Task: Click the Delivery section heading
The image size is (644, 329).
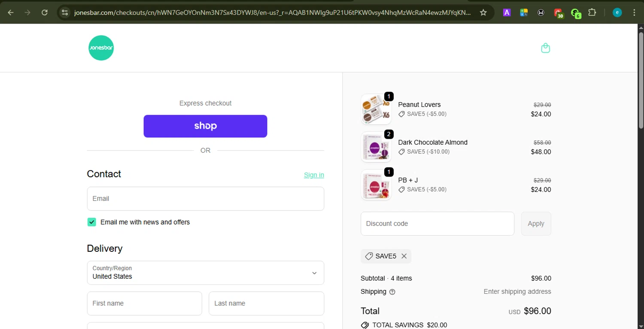Action: (105, 248)
